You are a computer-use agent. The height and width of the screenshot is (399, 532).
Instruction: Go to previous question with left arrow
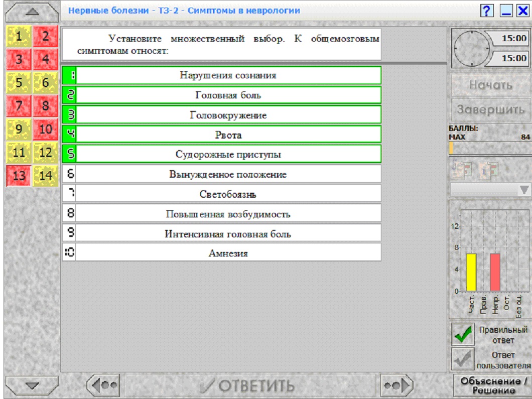click(x=103, y=385)
